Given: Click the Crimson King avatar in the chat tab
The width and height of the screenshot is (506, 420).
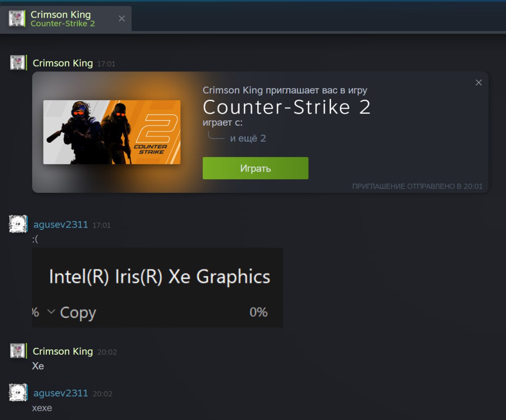Looking at the screenshot, I should (17, 19).
